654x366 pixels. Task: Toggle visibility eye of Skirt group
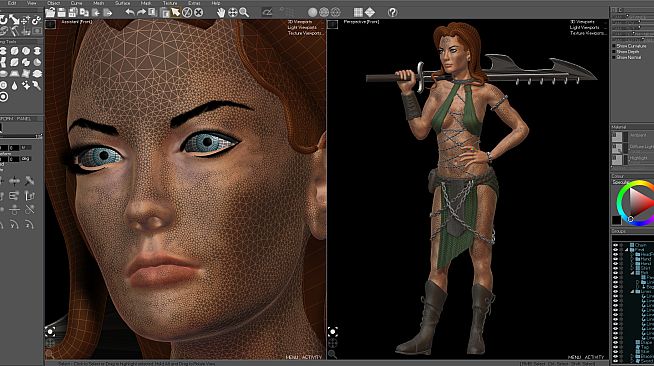[x=616, y=268]
